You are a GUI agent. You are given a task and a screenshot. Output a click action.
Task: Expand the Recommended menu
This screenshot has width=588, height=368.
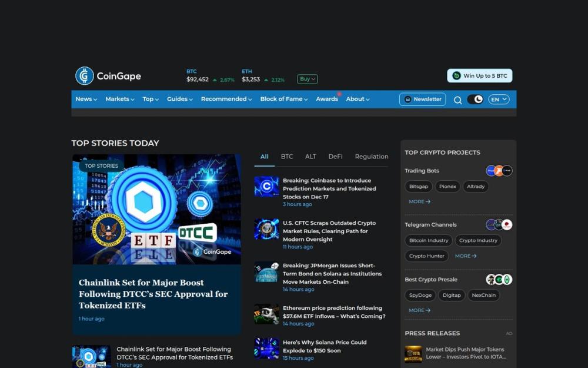[226, 99]
